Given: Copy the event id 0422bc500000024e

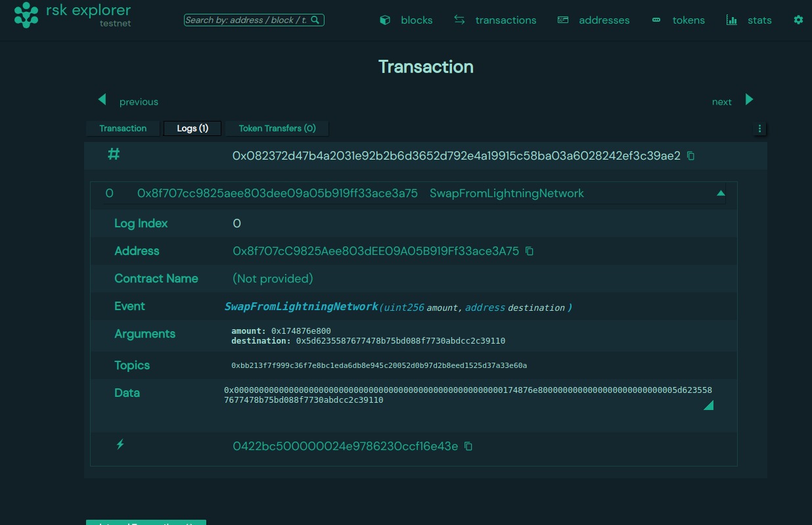Looking at the screenshot, I should (x=468, y=446).
